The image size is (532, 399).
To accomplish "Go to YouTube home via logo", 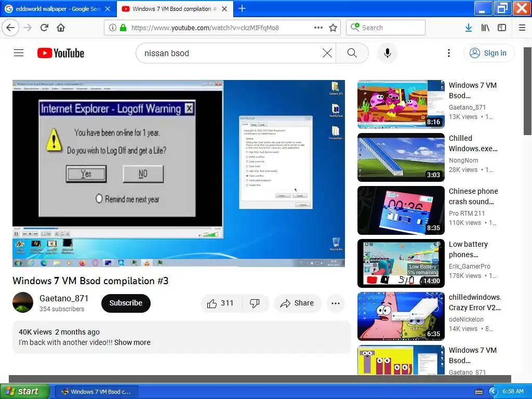I will (x=61, y=53).
